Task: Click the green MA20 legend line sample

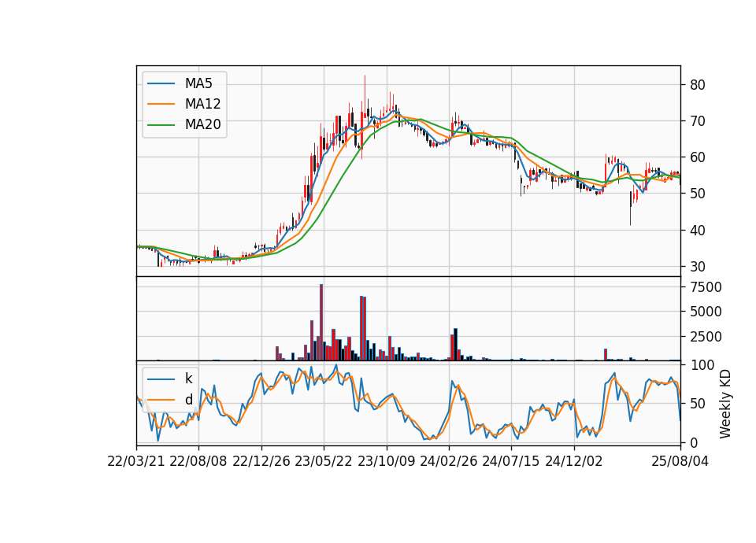Action: click(161, 125)
